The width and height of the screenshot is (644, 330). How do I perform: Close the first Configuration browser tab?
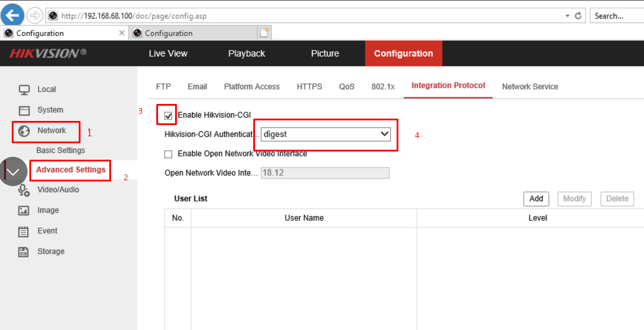point(122,33)
